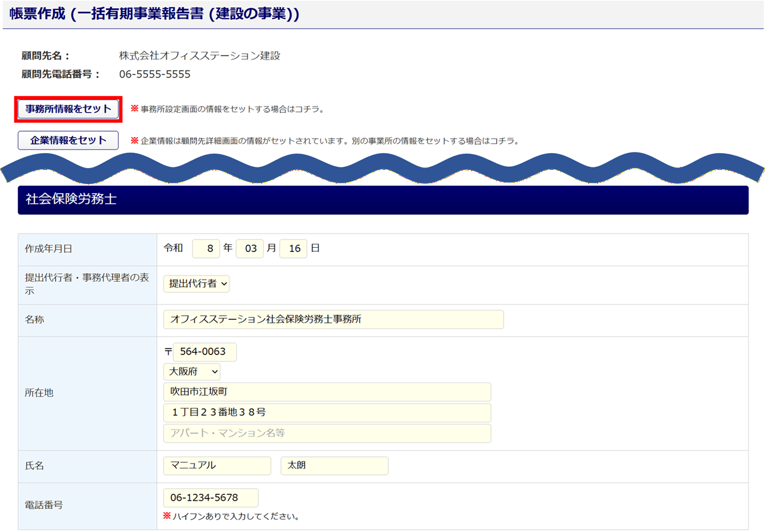
Task: Edit the 電話番号 field 06-1234-5678
Action: (x=210, y=497)
